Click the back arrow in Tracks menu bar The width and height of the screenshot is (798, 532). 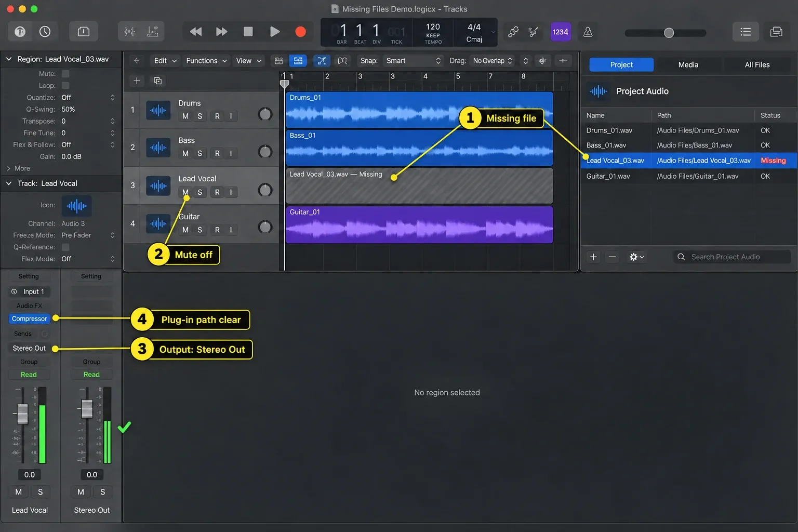(x=137, y=61)
